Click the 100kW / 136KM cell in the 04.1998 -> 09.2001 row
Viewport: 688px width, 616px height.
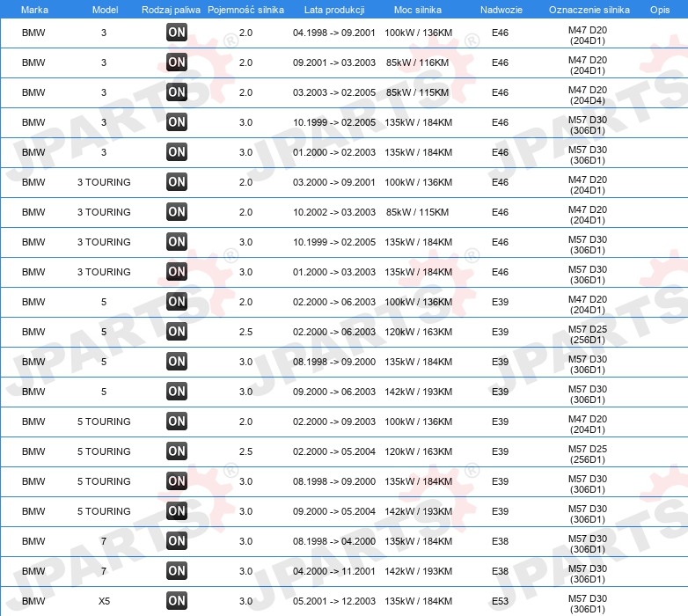418,33
